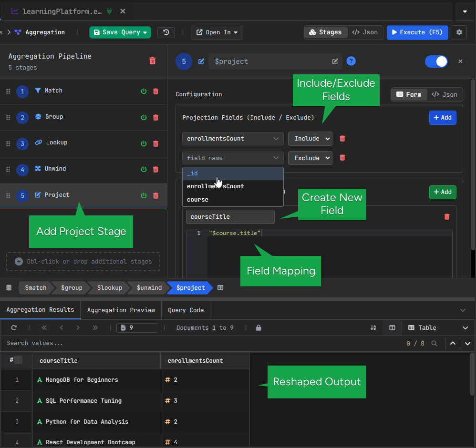The height and width of the screenshot is (448, 476).
Task: Delete the Unwind stage
Action: (156, 170)
